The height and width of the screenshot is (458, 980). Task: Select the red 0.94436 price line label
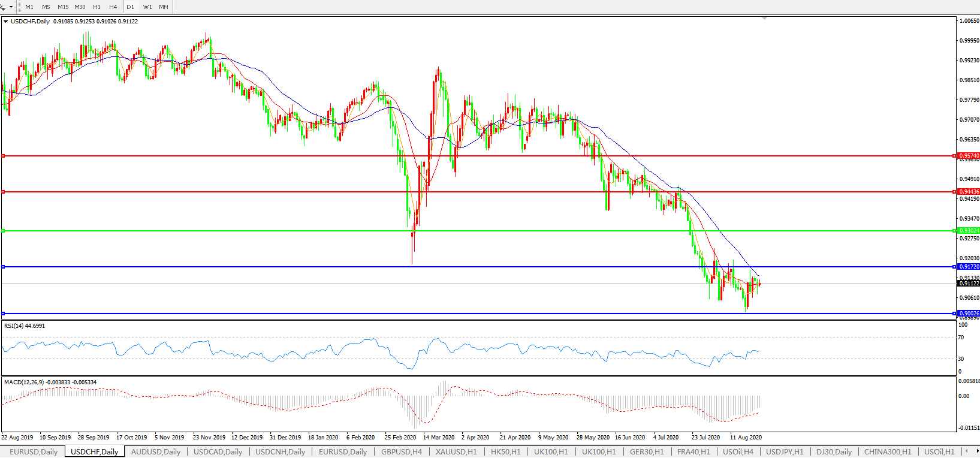969,192
